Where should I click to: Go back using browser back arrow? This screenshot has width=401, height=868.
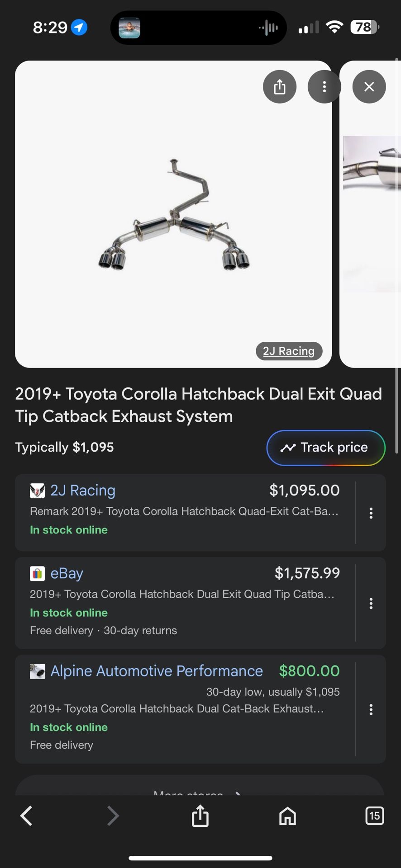(x=26, y=816)
